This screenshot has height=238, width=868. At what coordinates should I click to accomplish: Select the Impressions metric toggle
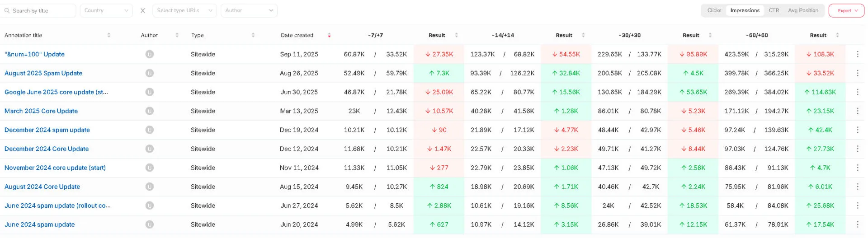pyautogui.click(x=745, y=10)
